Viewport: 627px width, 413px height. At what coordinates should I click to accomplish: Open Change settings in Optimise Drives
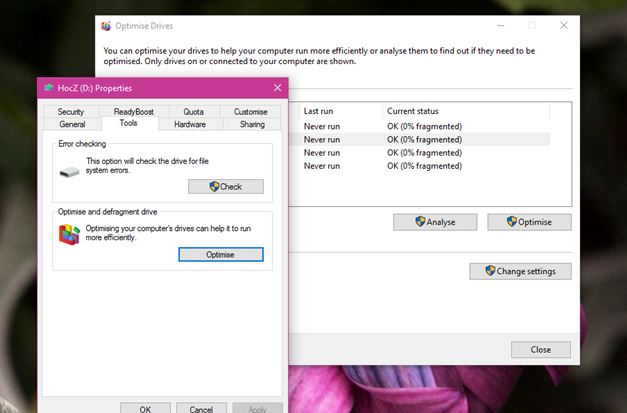point(520,271)
